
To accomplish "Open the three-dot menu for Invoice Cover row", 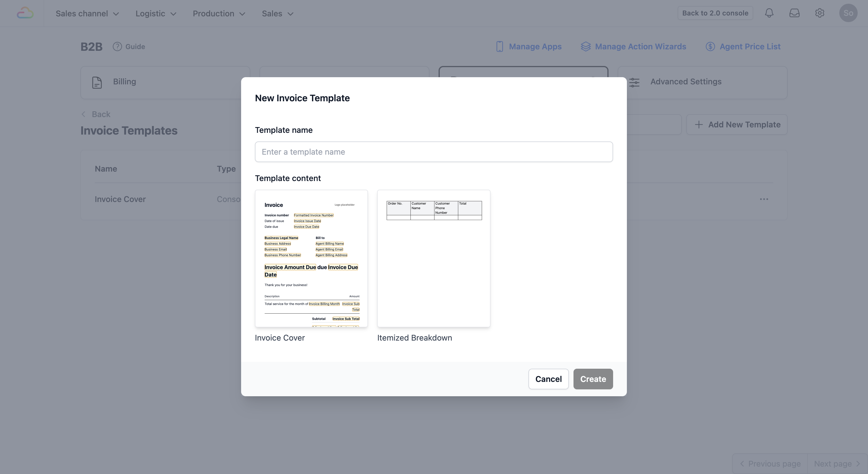I will 764,199.
